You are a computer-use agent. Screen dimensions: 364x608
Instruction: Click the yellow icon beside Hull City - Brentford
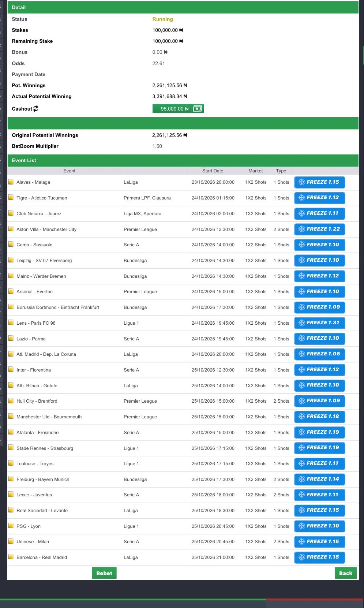click(x=11, y=401)
